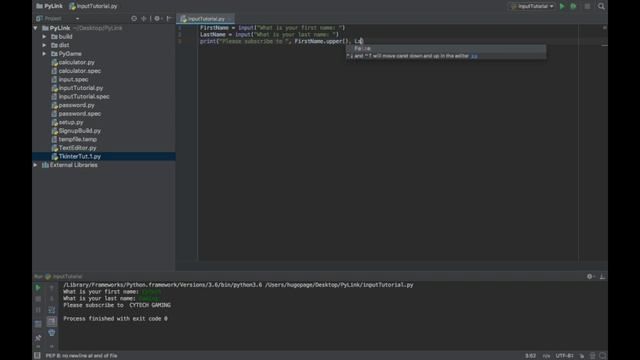Expand External Libraries node
The width and height of the screenshot is (640, 360).
coord(36,165)
